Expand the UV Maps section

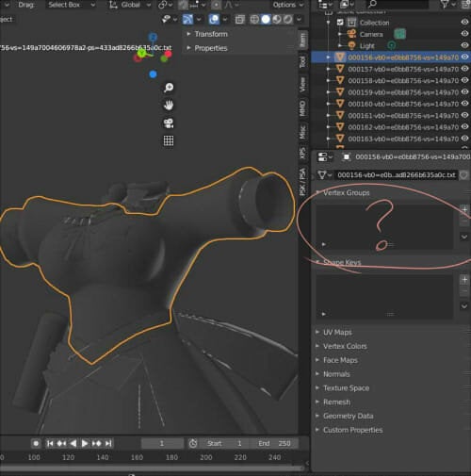337,332
